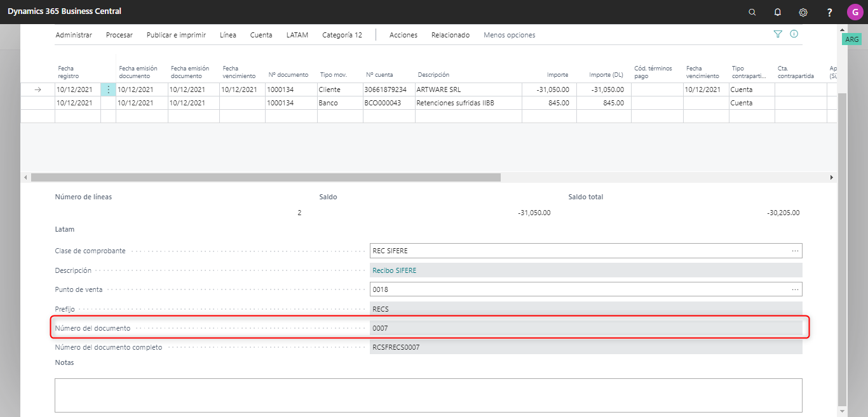Click the Banco movement type cell

(x=340, y=103)
